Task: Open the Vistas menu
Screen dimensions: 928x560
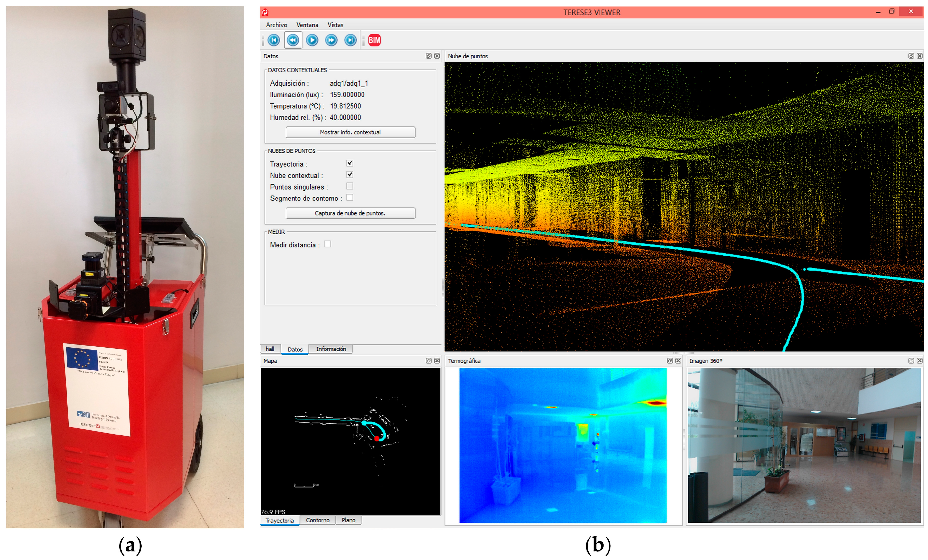Action: pos(335,25)
